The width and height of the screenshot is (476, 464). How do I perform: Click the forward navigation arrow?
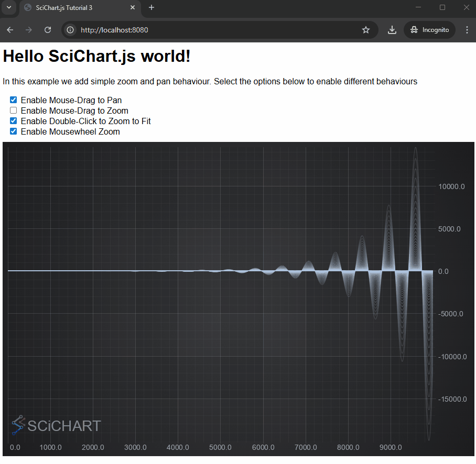[x=28, y=30]
